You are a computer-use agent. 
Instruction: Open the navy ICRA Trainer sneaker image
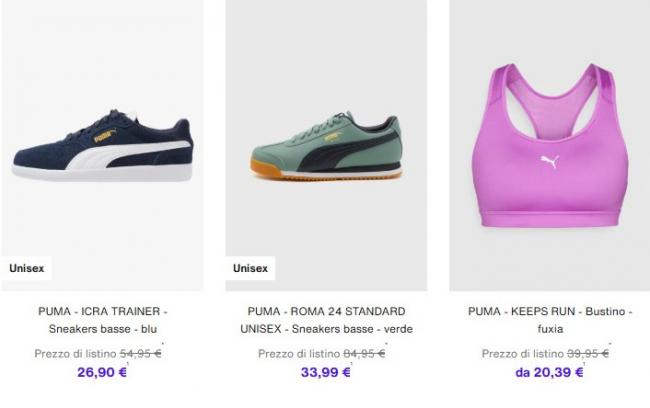(x=102, y=145)
